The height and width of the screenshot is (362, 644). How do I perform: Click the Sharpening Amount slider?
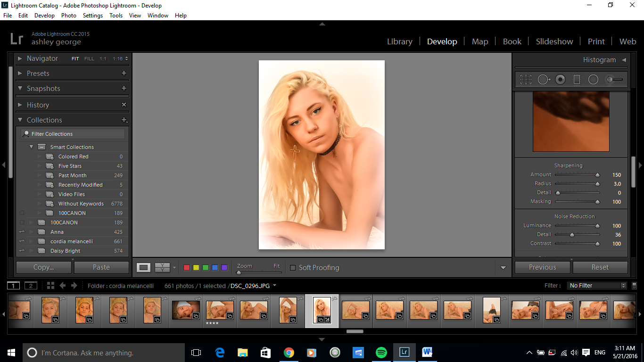[x=578, y=175]
